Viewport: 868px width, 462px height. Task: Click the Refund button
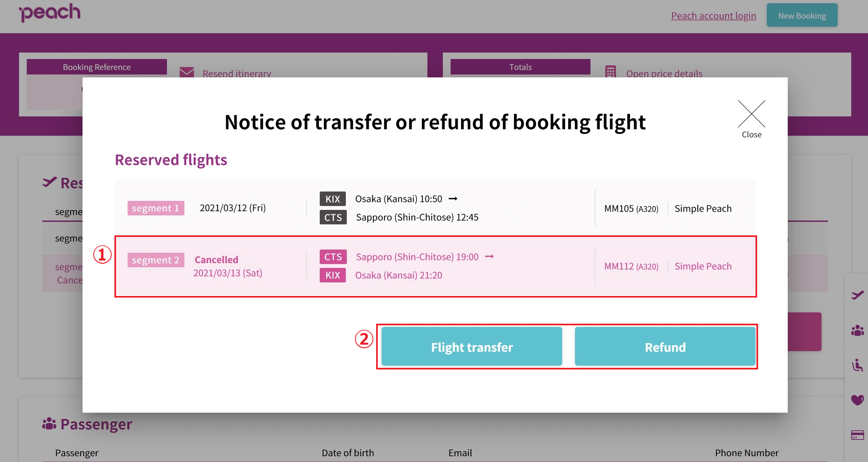click(665, 346)
